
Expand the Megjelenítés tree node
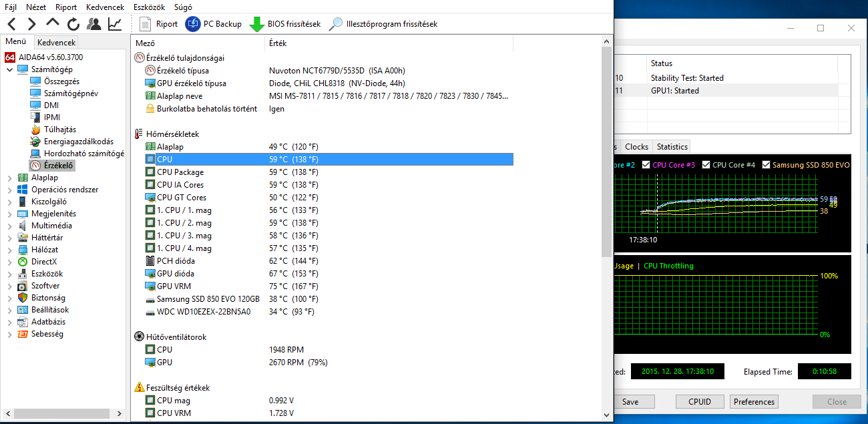[9, 214]
